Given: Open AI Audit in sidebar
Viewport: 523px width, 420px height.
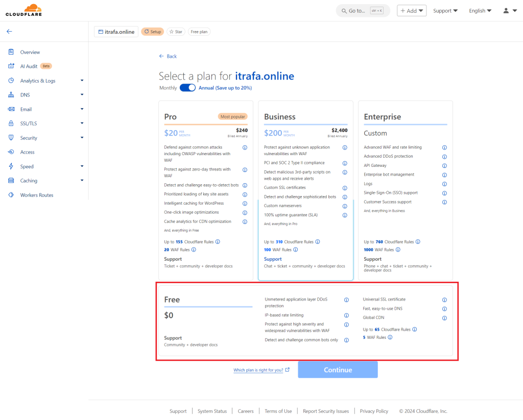Looking at the screenshot, I should click(29, 66).
